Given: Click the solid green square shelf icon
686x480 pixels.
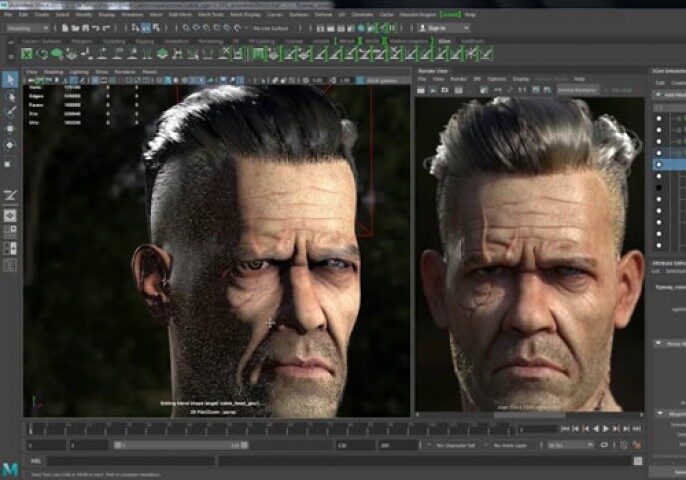Looking at the screenshot, I should (x=259, y=54).
